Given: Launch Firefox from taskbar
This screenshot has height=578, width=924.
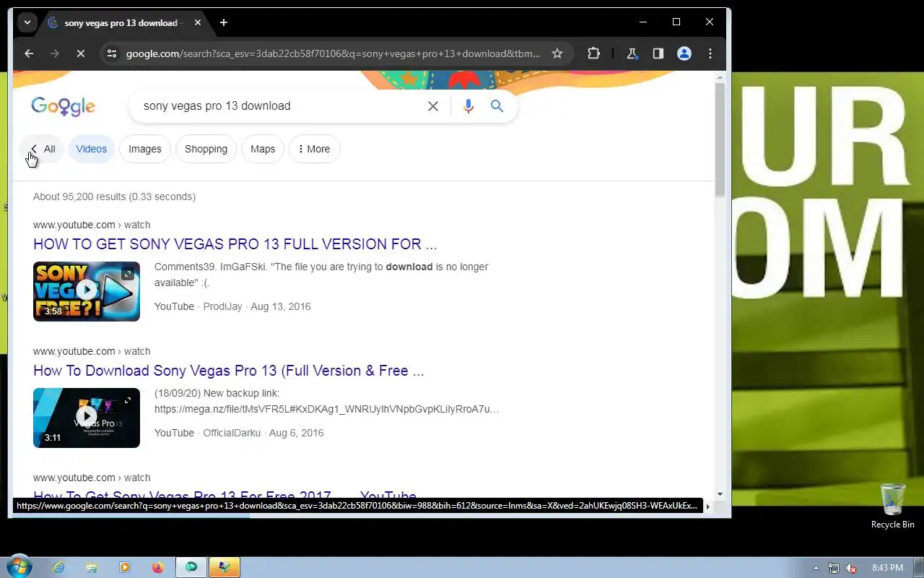Looking at the screenshot, I should pyautogui.click(x=158, y=568).
